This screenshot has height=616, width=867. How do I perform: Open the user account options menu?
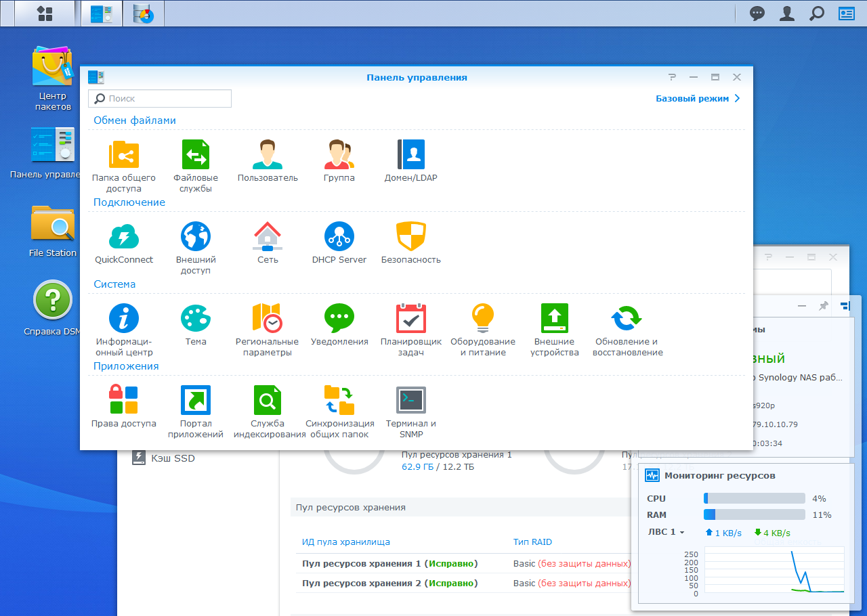(x=787, y=14)
